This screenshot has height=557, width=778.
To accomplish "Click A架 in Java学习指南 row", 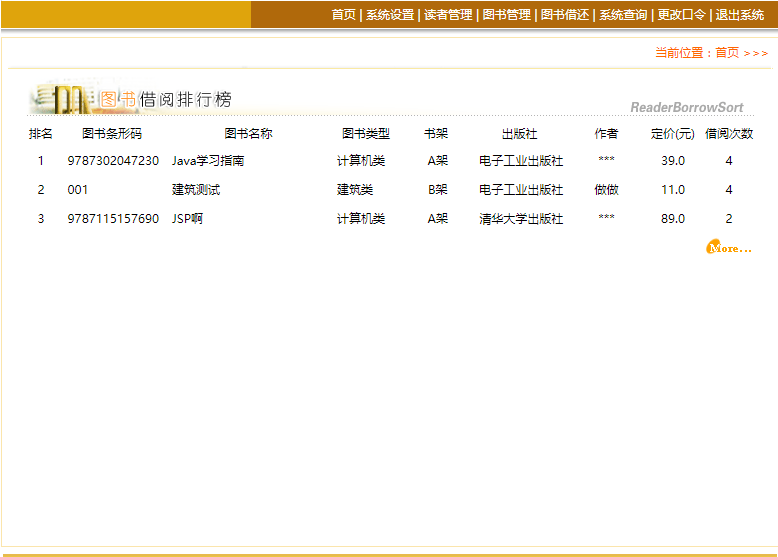I will pos(438,161).
